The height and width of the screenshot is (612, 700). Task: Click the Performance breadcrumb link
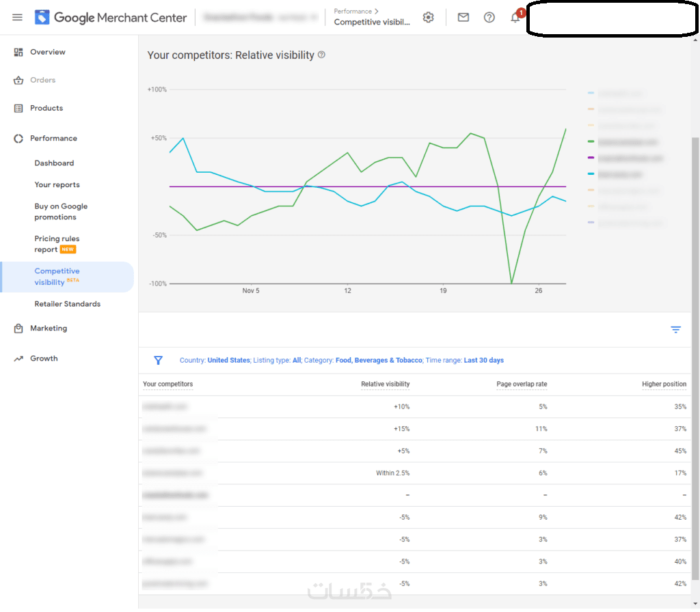(x=353, y=12)
